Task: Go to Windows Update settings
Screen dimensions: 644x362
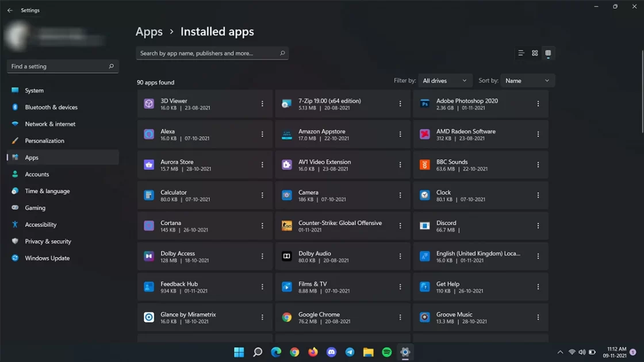Action: [47, 258]
